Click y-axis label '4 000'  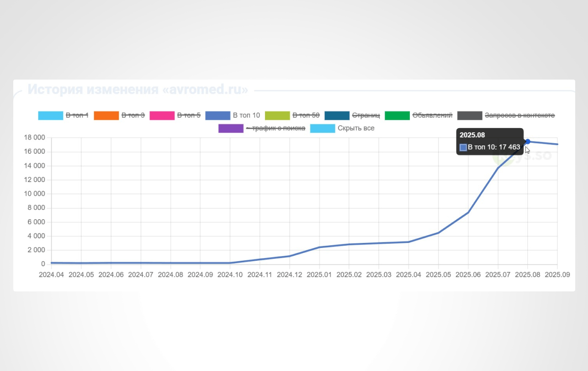(x=36, y=236)
